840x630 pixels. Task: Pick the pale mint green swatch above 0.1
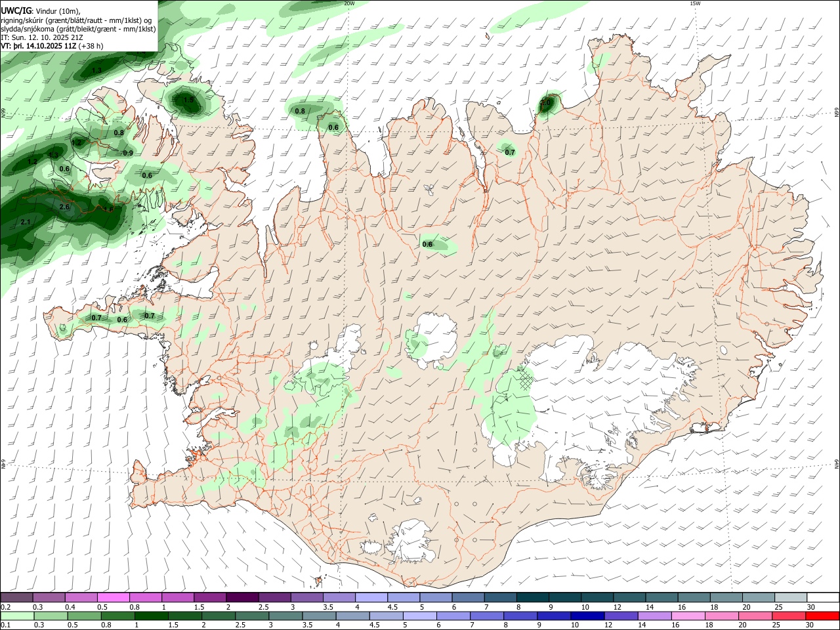coord(16,616)
